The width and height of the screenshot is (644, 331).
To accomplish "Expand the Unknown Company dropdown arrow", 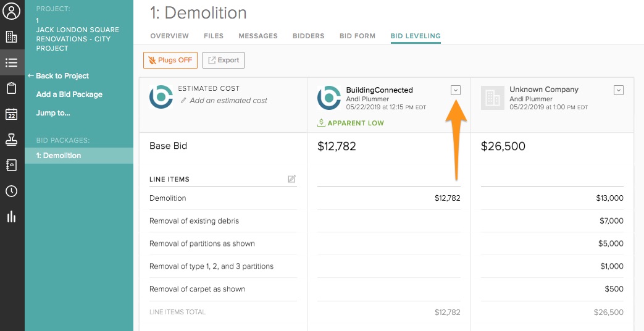I will pyautogui.click(x=619, y=90).
